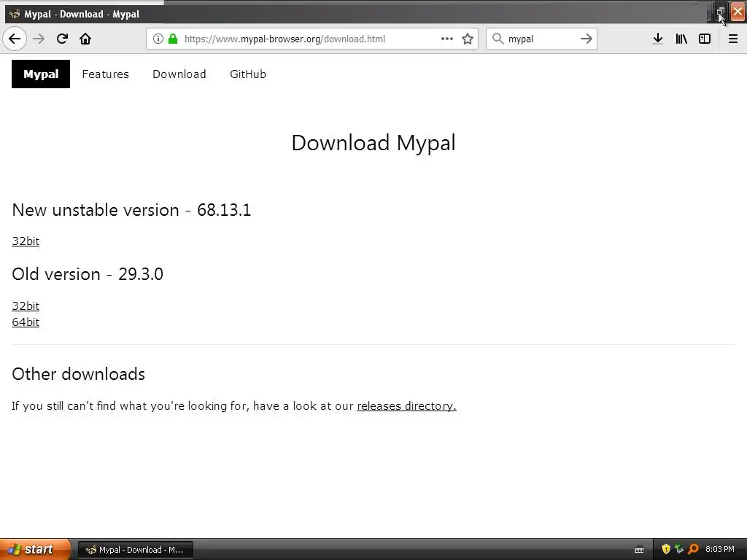Toggle the sidebar view
The image size is (747, 560).
[705, 39]
